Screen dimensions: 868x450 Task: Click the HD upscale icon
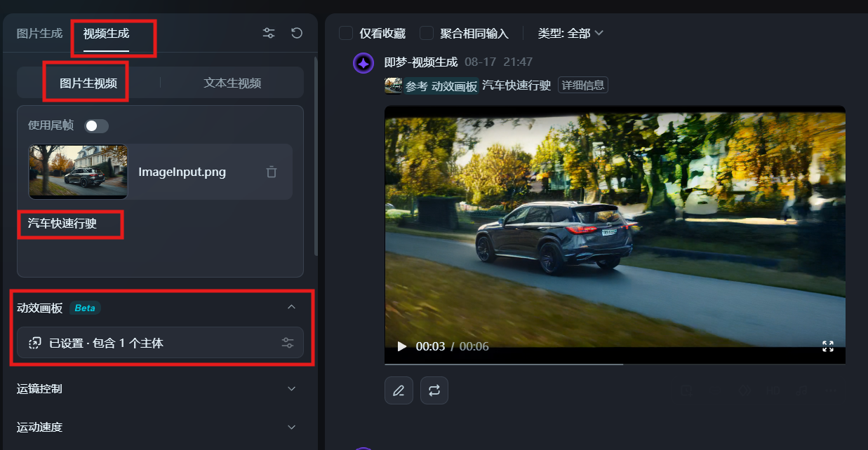pos(773,390)
